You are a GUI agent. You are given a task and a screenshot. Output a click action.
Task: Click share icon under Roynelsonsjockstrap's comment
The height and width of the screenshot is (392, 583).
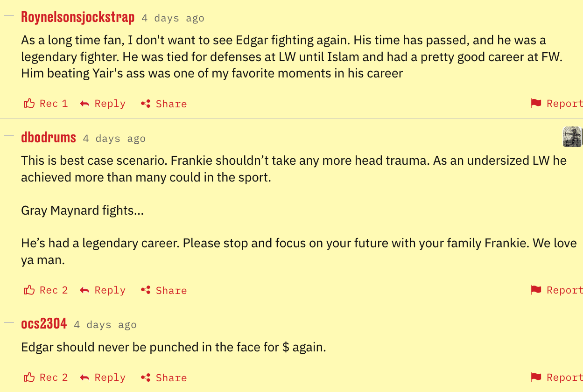coord(146,104)
